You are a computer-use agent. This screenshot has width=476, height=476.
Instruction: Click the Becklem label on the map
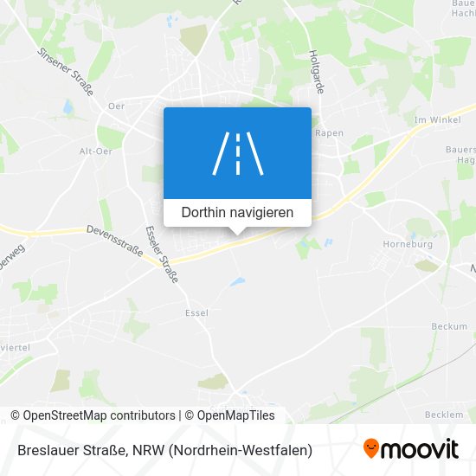(444, 415)
